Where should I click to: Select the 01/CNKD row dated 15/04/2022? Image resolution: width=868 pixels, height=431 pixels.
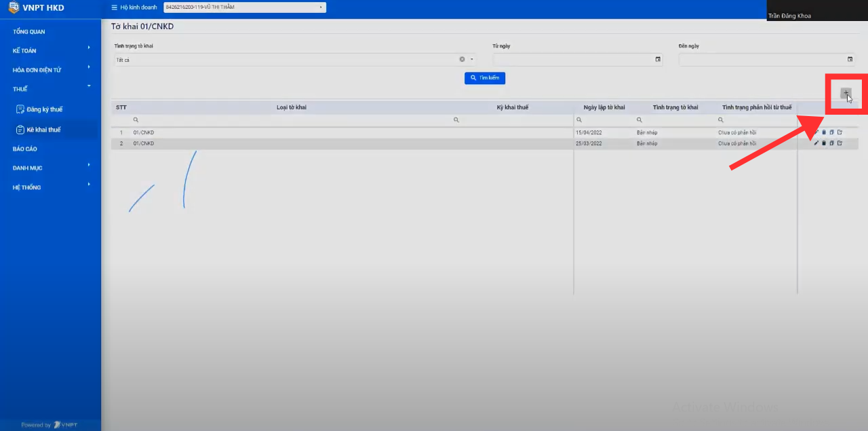[339, 132]
